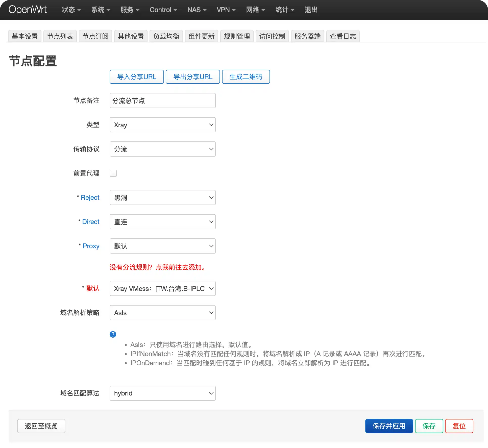
Task: Click the blue Proxy rule link
Action: (x=91, y=246)
